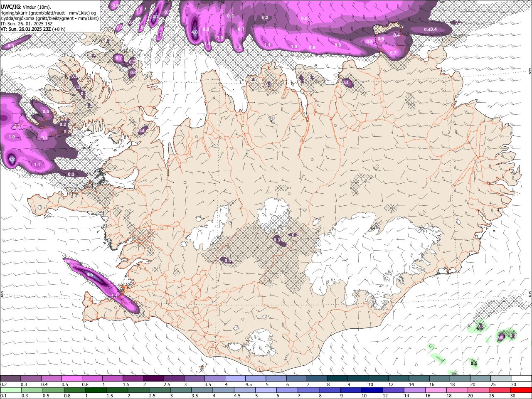Select the light grey swatch between 25 and 30, upper scale
Screen dimensions: 532x399
click(500, 378)
